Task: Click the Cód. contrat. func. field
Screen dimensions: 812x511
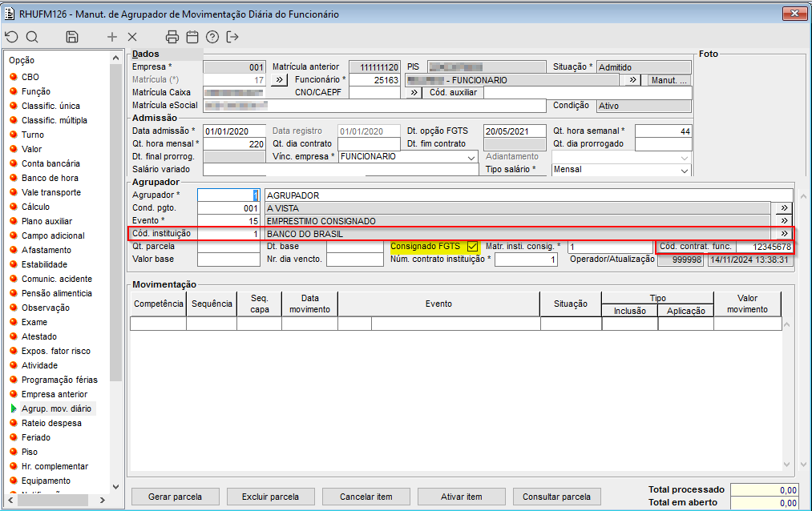Action: (x=765, y=247)
